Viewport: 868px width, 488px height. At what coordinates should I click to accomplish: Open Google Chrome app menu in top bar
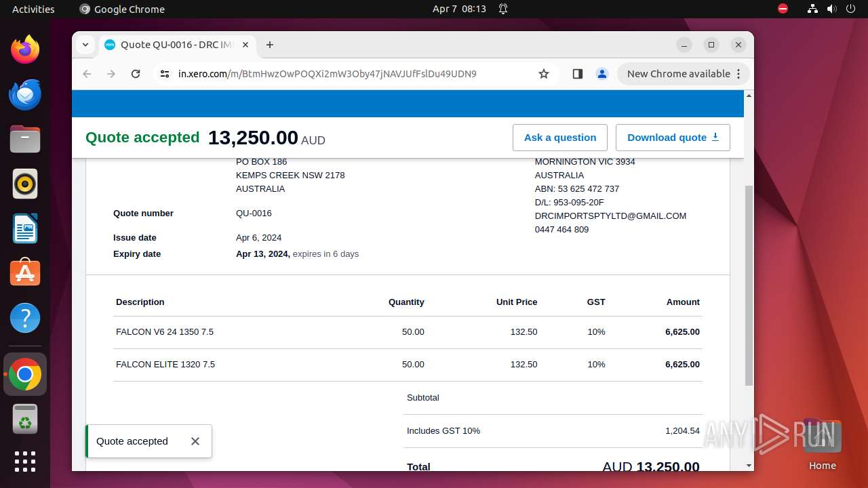(x=122, y=9)
